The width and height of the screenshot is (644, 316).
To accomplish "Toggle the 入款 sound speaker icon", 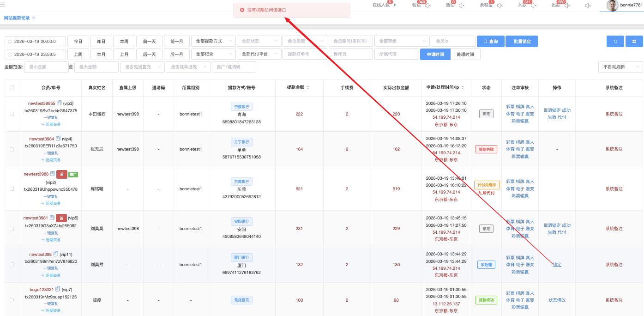I will [x=534, y=6].
